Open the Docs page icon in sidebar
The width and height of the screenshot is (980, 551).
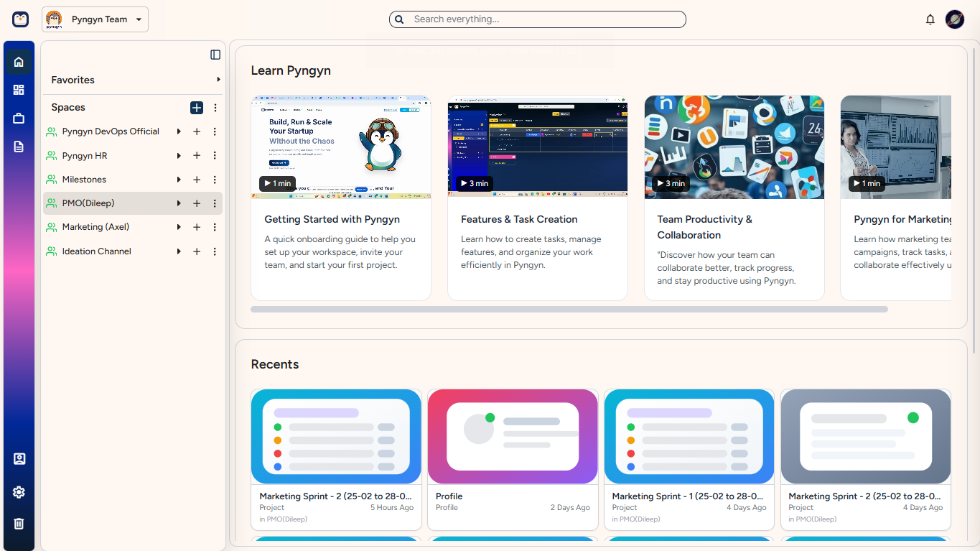(x=19, y=146)
